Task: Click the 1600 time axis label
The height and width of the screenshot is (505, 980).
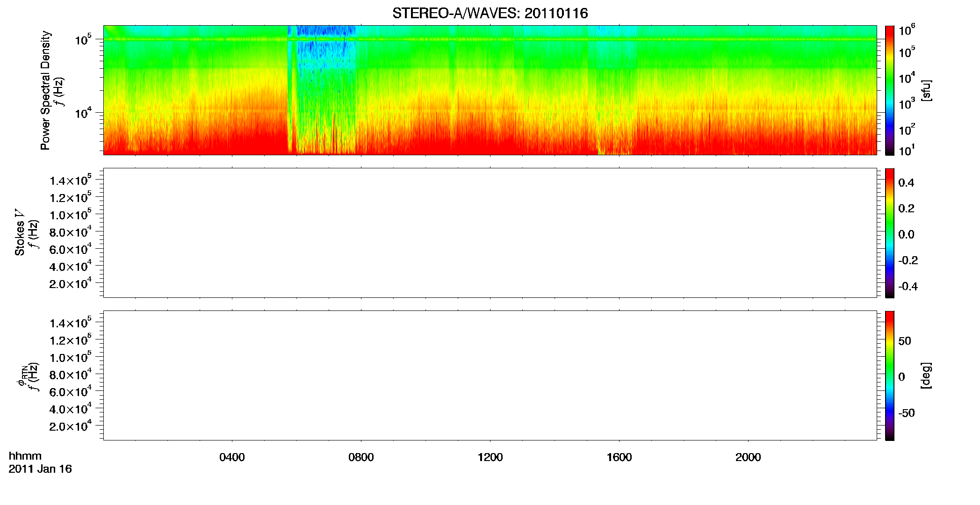Action: [619, 457]
